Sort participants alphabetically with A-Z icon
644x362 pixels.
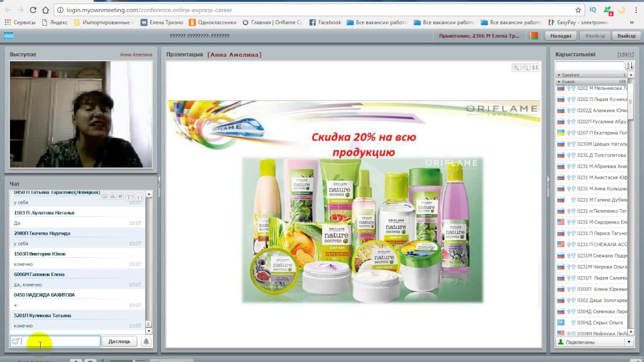point(629,66)
